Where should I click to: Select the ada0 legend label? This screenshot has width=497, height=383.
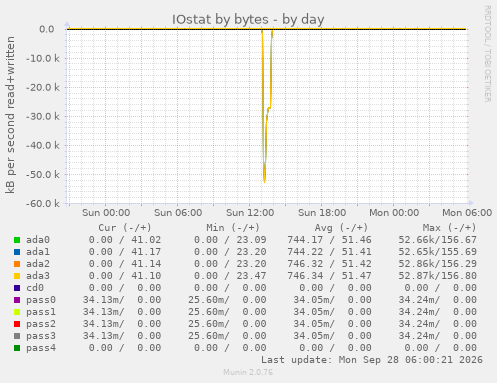pos(38,240)
